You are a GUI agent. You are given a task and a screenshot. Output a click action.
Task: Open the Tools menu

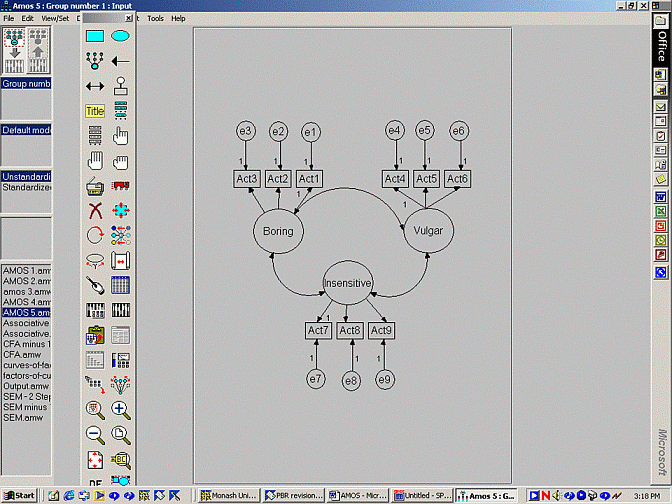coord(155,19)
